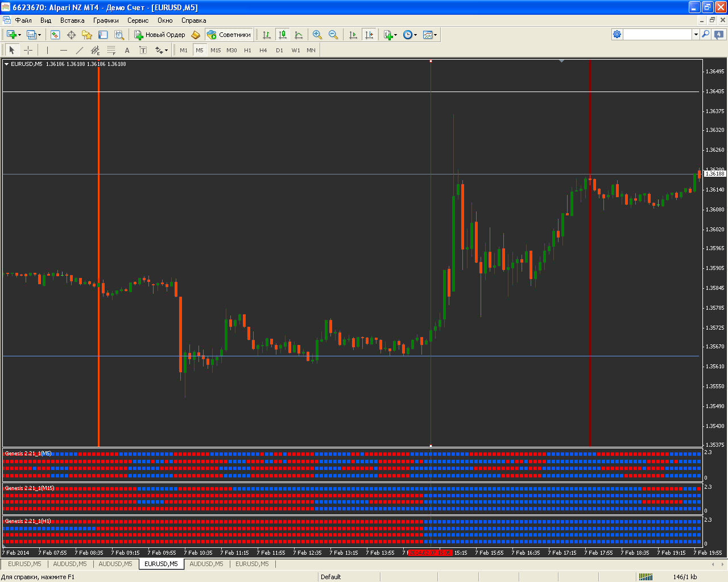The height and width of the screenshot is (582, 728).
Task: Switch to the last EURUSD,M5 chart tab
Action: [252, 564]
